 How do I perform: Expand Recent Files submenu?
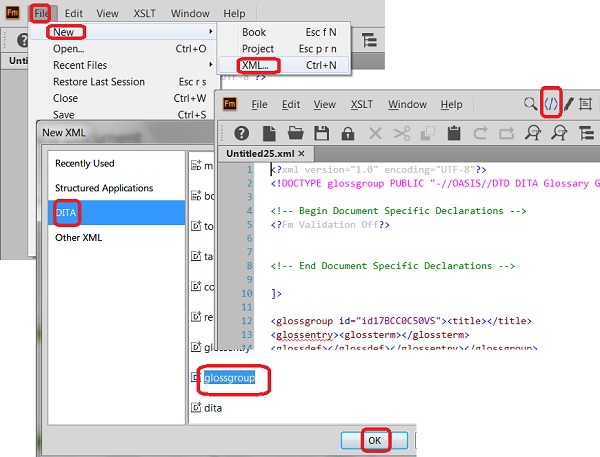pos(122,65)
